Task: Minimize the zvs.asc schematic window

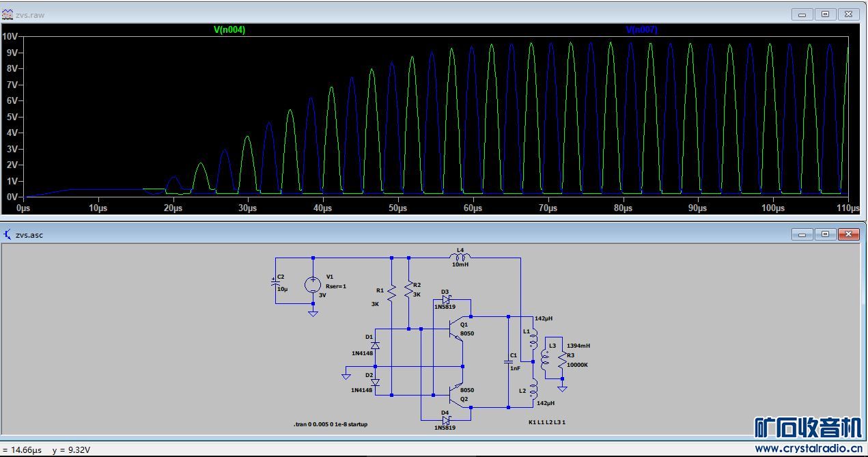Action: tap(802, 234)
